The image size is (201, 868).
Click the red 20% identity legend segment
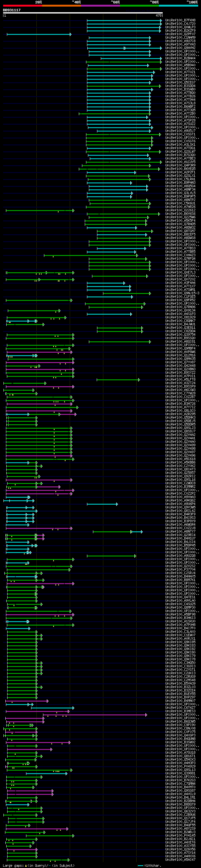23,6
